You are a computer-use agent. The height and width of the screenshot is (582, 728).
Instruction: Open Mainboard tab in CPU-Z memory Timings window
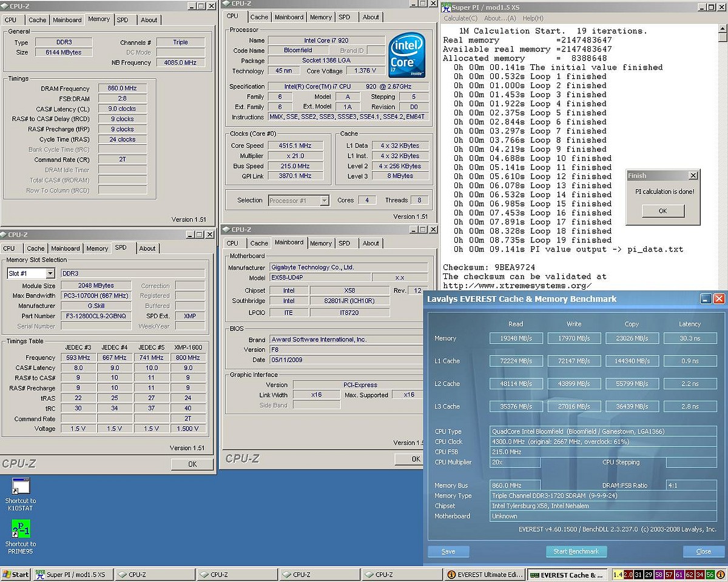pyautogui.click(x=67, y=20)
